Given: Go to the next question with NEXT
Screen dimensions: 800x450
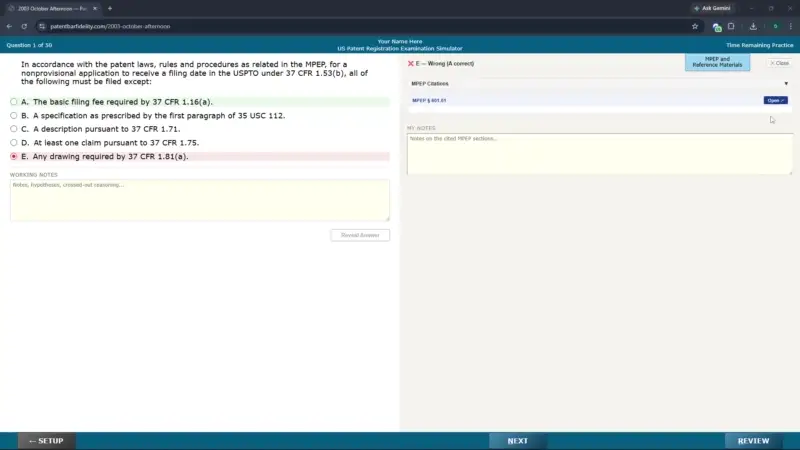Looking at the screenshot, I should (x=517, y=441).
